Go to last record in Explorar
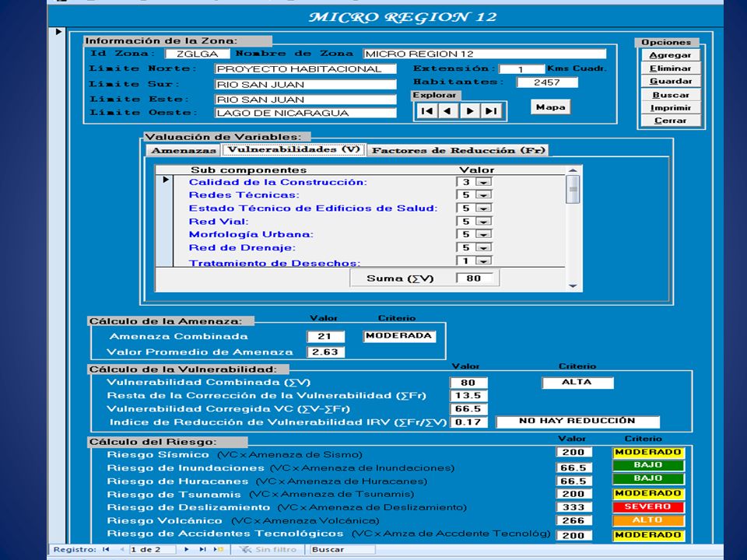 pos(491,111)
